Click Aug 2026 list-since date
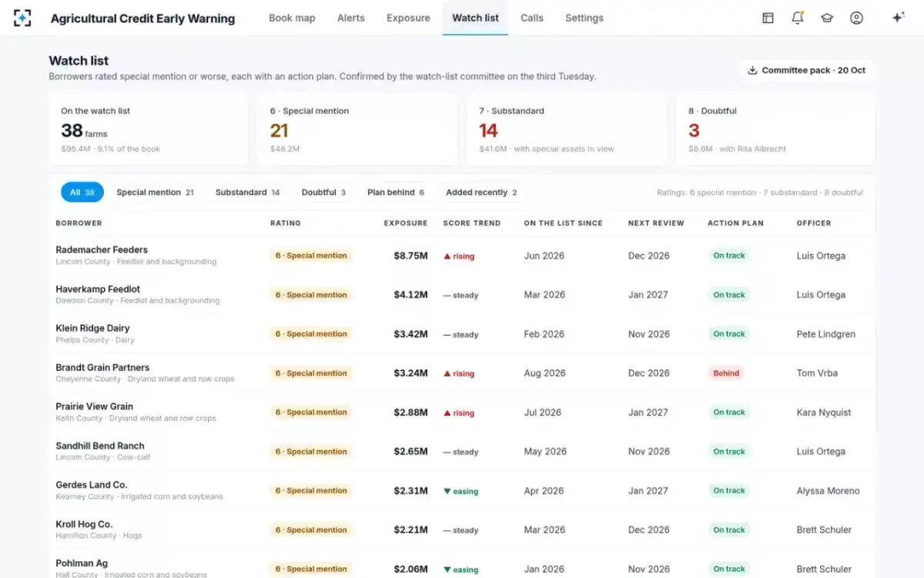 coord(544,373)
